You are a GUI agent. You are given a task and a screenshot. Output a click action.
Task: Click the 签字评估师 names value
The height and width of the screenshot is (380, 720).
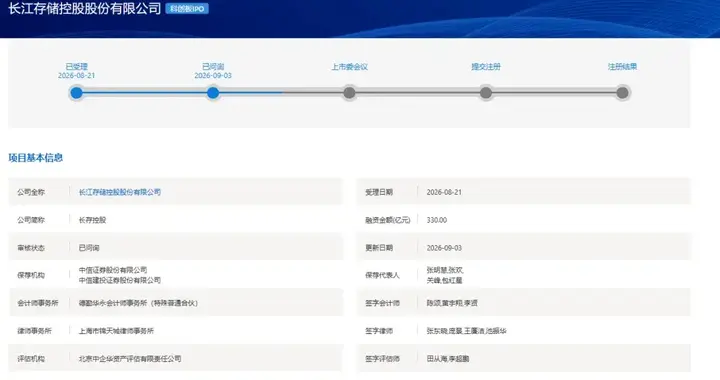(x=448, y=358)
